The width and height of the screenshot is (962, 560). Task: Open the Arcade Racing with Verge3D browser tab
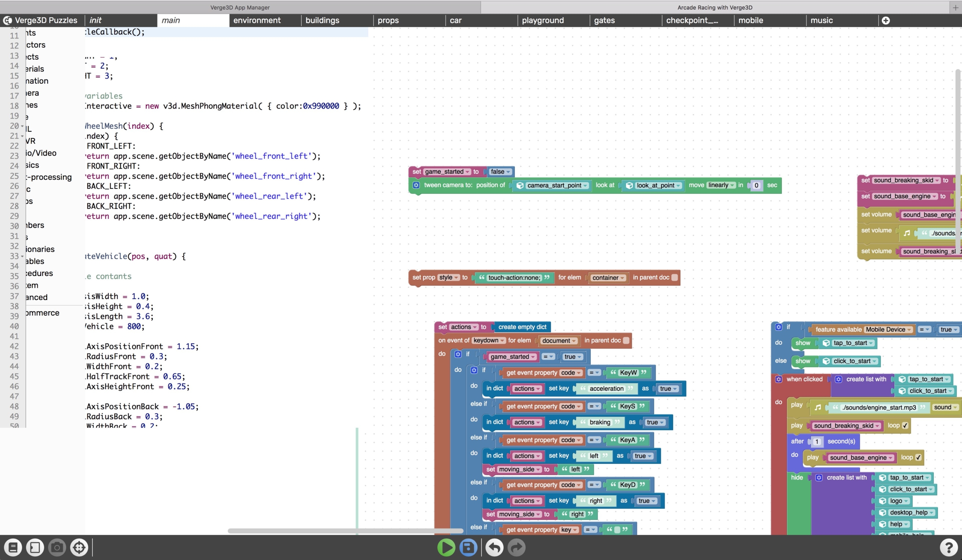pos(715,7)
